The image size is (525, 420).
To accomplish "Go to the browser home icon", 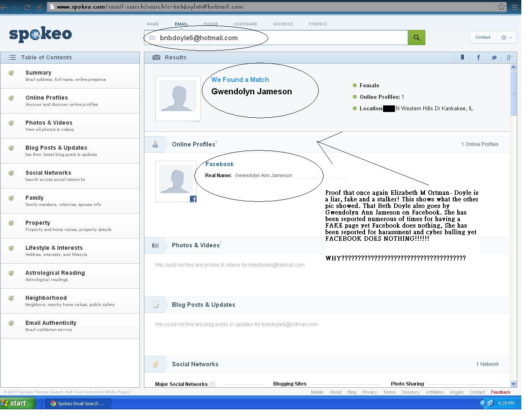I will 39,7.
